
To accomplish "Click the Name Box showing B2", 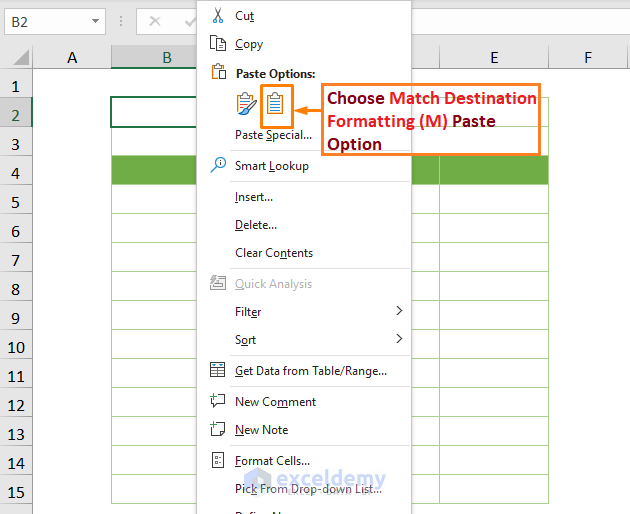I will click(55, 21).
